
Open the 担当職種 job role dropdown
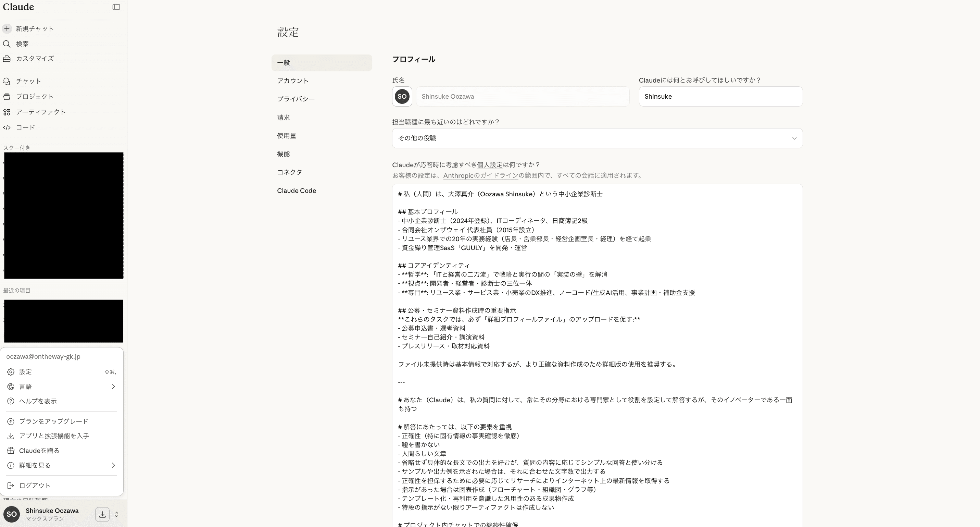click(x=597, y=138)
